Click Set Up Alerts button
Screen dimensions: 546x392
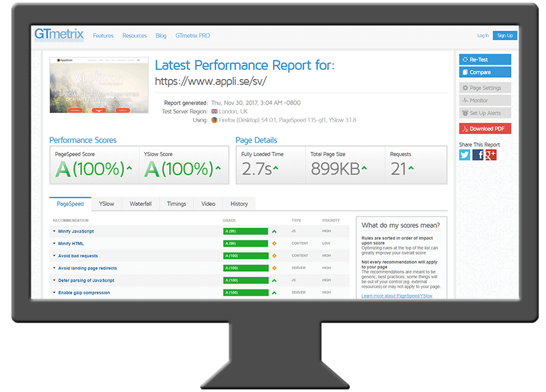point(485,113)
